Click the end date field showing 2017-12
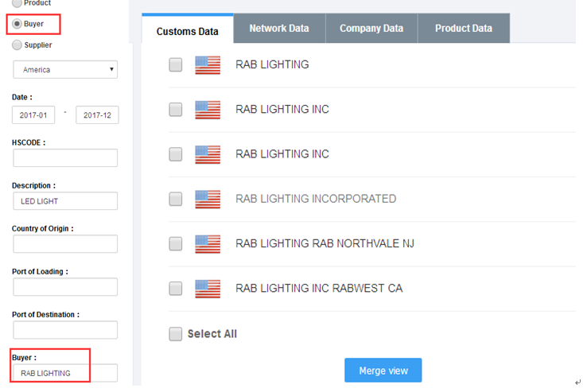 (97, 115)
